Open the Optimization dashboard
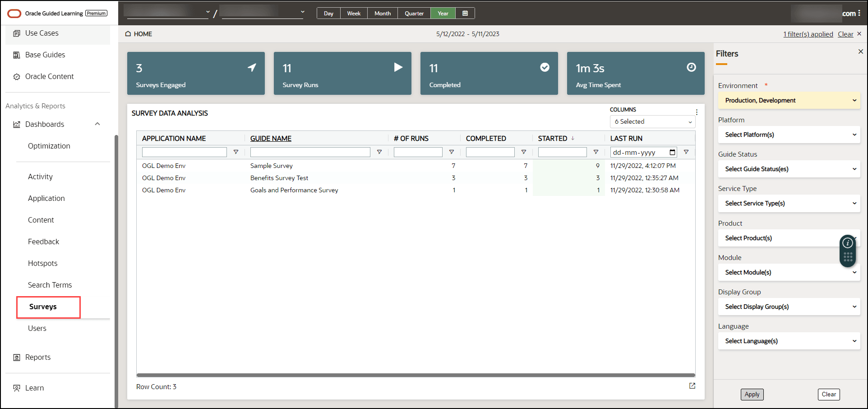Screen dimensions: 868x409 (49, 146)
